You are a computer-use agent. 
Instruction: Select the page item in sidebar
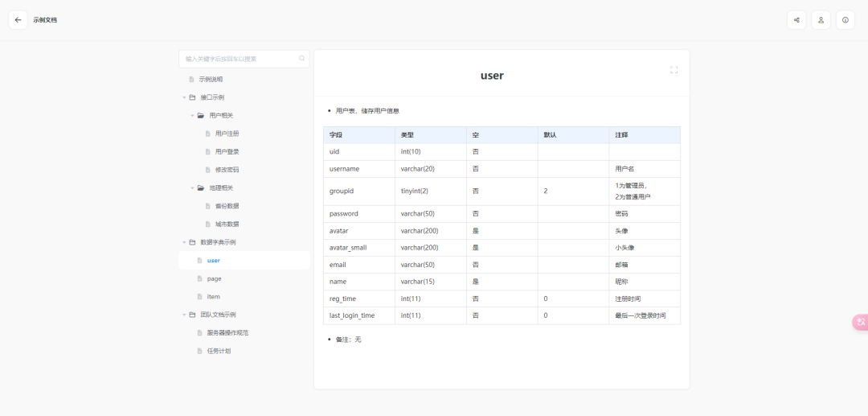click(x=214, y=278)
